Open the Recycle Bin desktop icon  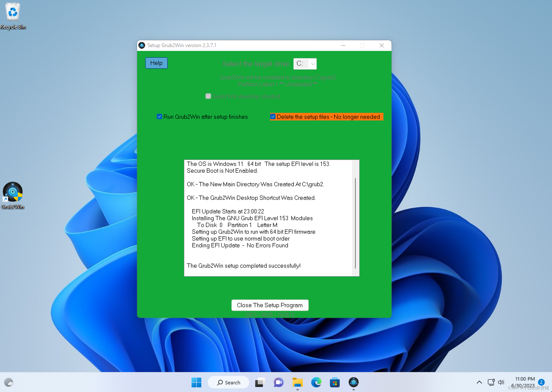[x=13, y=16]
